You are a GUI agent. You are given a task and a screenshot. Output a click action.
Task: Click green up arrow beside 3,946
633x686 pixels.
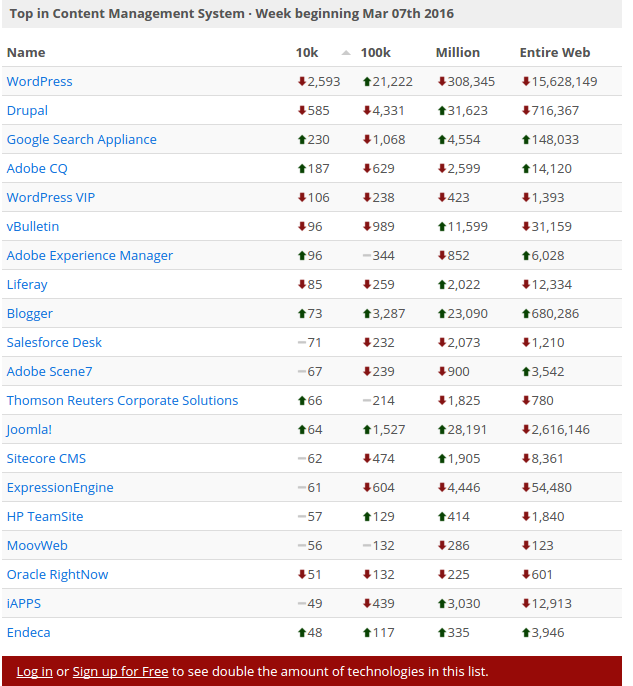pyautogui.click(x=526, y=632)
